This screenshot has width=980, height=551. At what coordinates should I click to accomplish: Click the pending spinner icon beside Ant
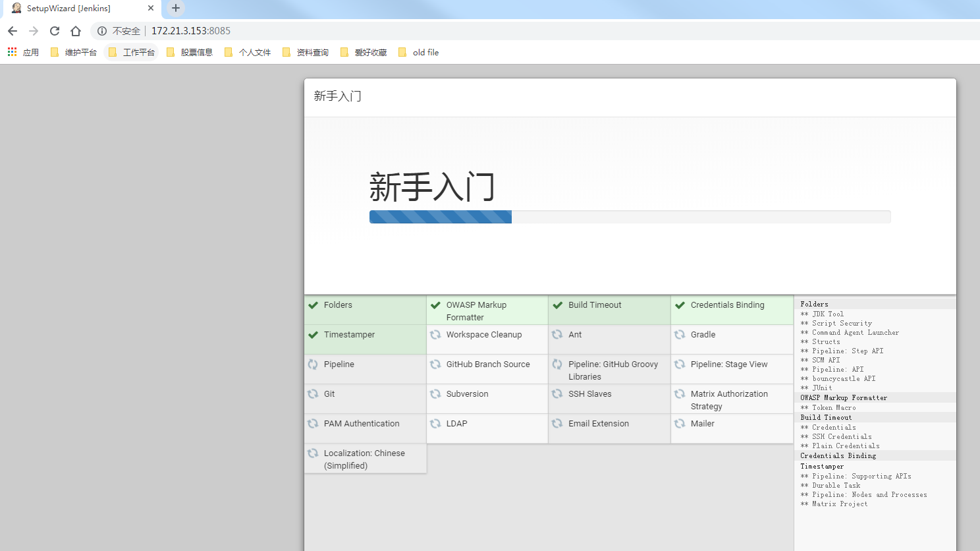558,335
